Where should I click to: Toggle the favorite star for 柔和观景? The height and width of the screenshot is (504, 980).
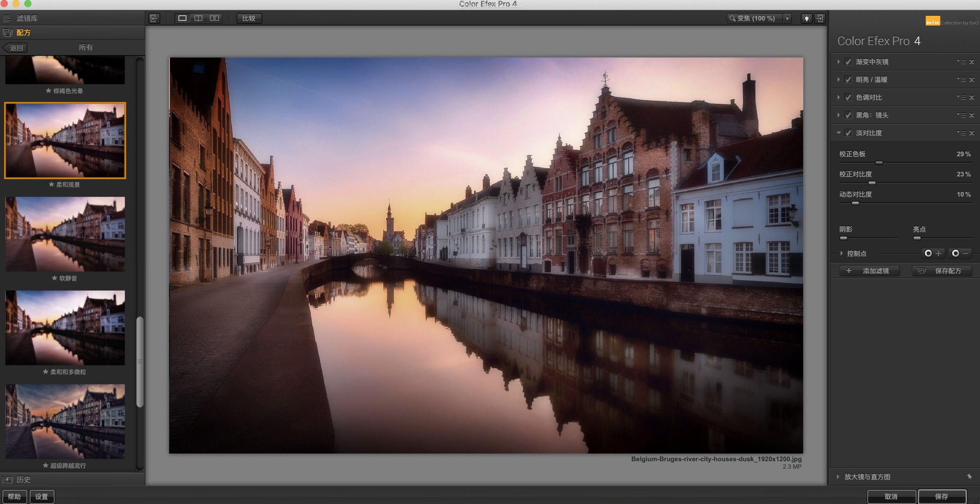[x=51, y=184]
